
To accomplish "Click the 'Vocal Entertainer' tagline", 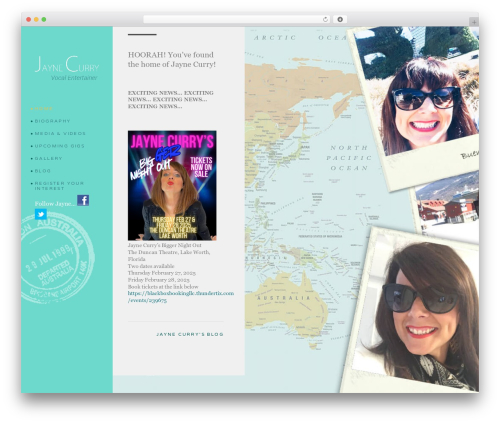I will pos(74,78).
